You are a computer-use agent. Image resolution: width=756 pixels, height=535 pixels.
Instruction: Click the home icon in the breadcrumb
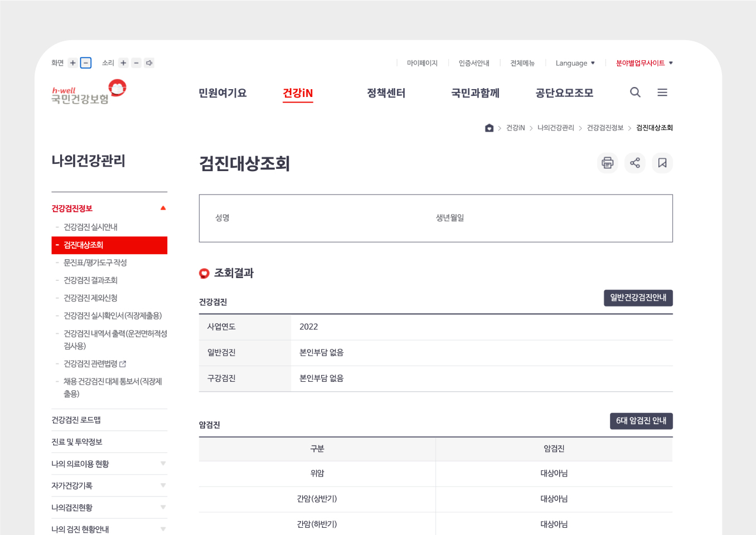[x=488, y=128]
